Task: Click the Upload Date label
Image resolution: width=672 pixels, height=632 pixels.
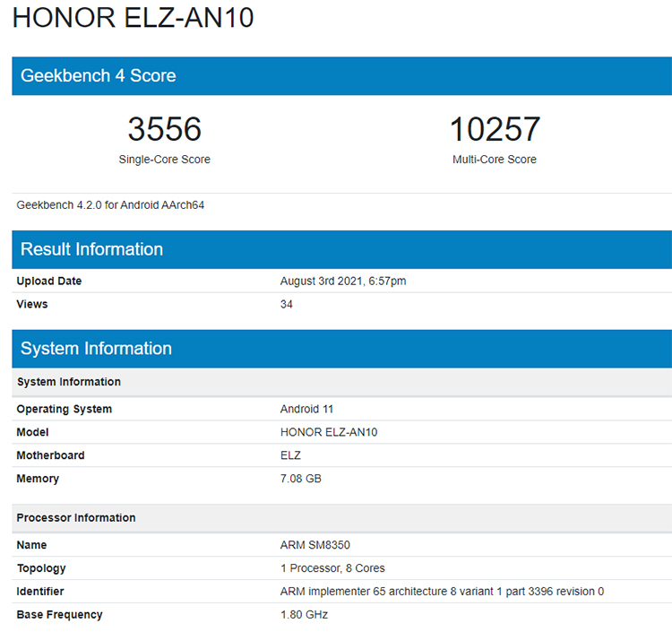Action: pyautogui.click(x=49, y=281)
